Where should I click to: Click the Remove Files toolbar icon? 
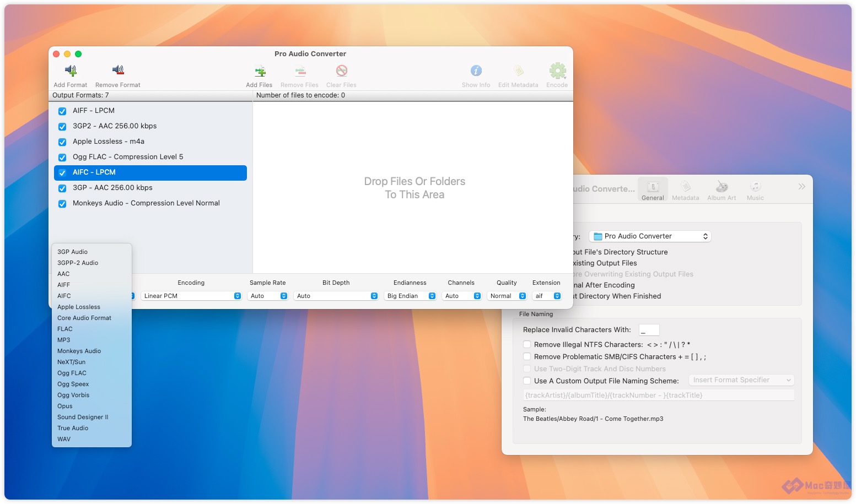click(x=300, y=71)
